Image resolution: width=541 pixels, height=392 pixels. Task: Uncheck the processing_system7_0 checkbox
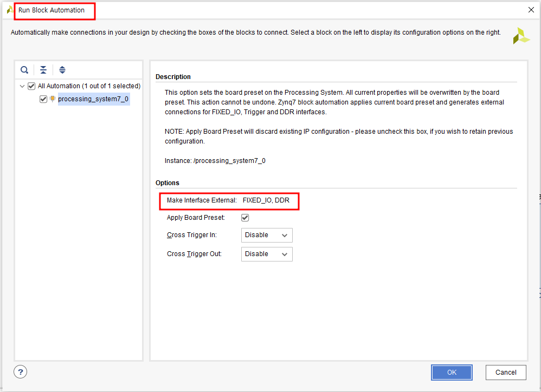(43, 99)
